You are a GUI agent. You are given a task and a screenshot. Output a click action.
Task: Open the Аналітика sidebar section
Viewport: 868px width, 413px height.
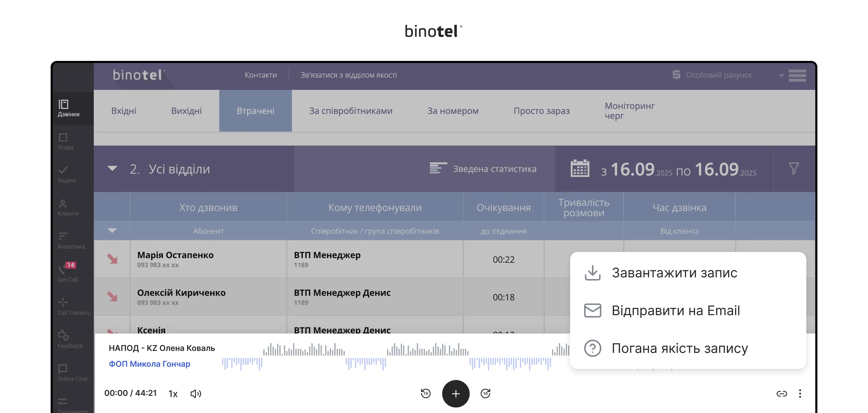[71, 241]
